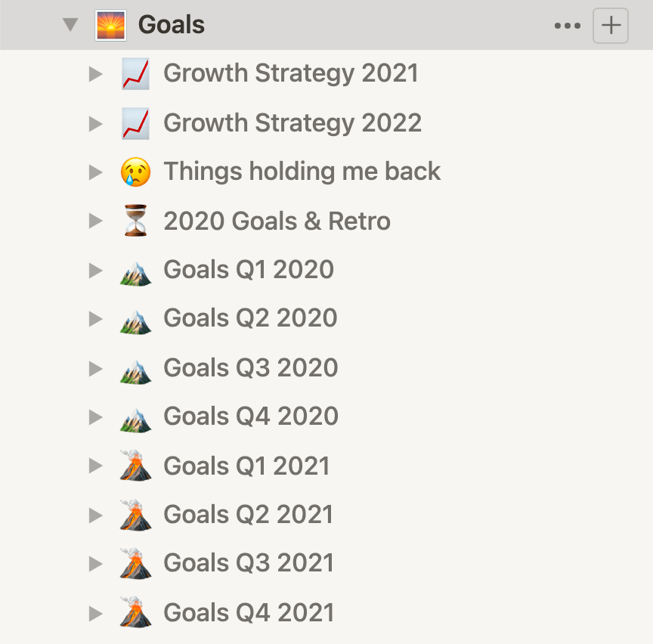Click the mountain icon beside Goals Q4 2020

pyautogui.click(x=135, y=416)
